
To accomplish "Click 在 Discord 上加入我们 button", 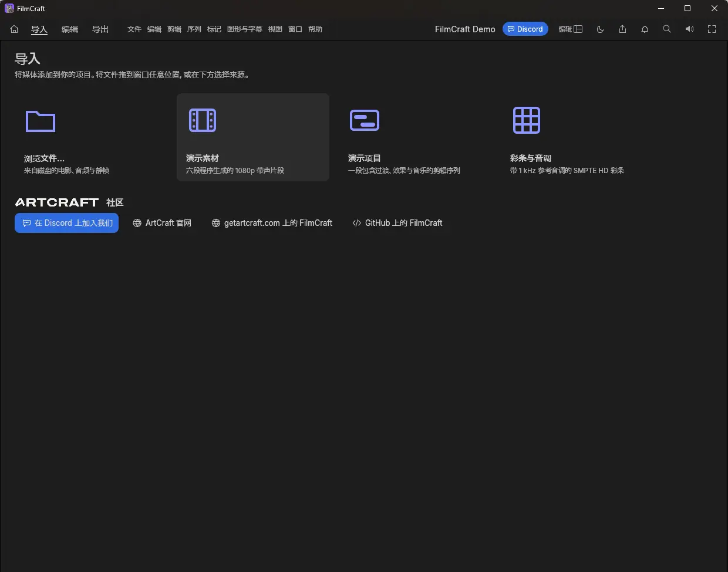I will coord(66,223).
